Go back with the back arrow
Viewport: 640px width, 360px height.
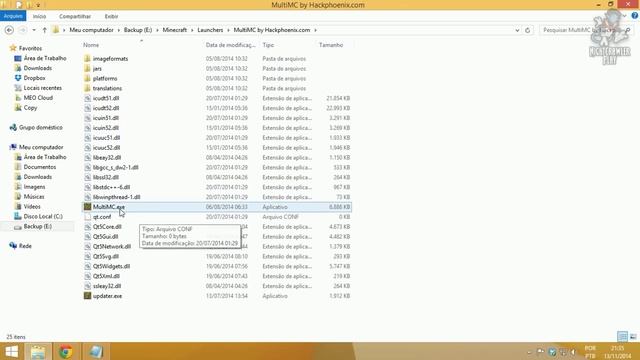[9, 30]
